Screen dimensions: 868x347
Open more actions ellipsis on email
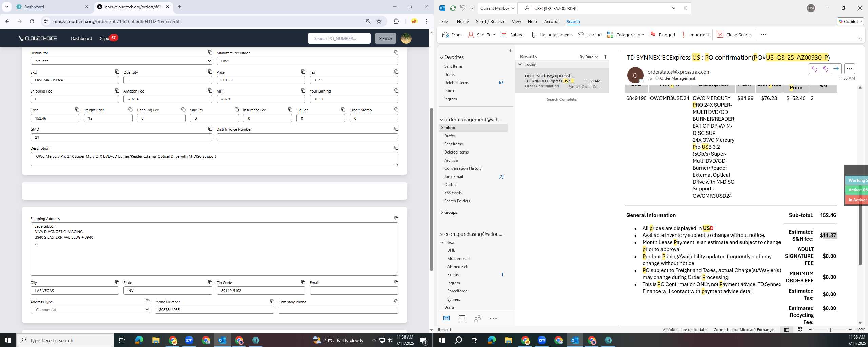849,69
